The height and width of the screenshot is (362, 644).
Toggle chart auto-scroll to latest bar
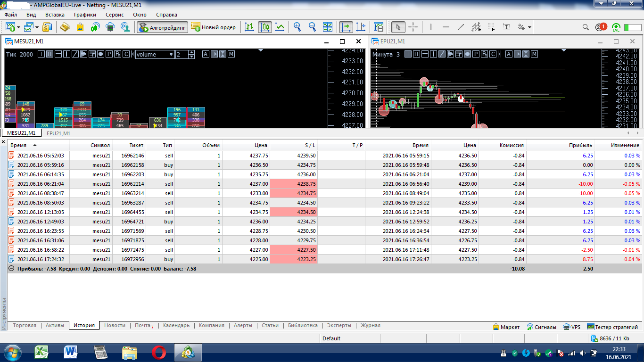(x=347, y=27)
